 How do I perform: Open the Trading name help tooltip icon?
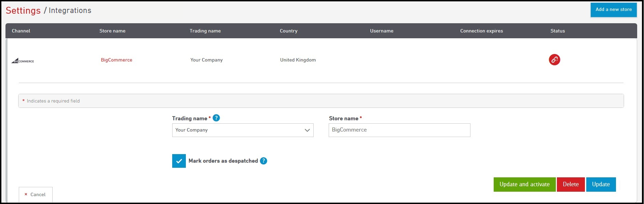pyautogui.click(x=216, y=118)
